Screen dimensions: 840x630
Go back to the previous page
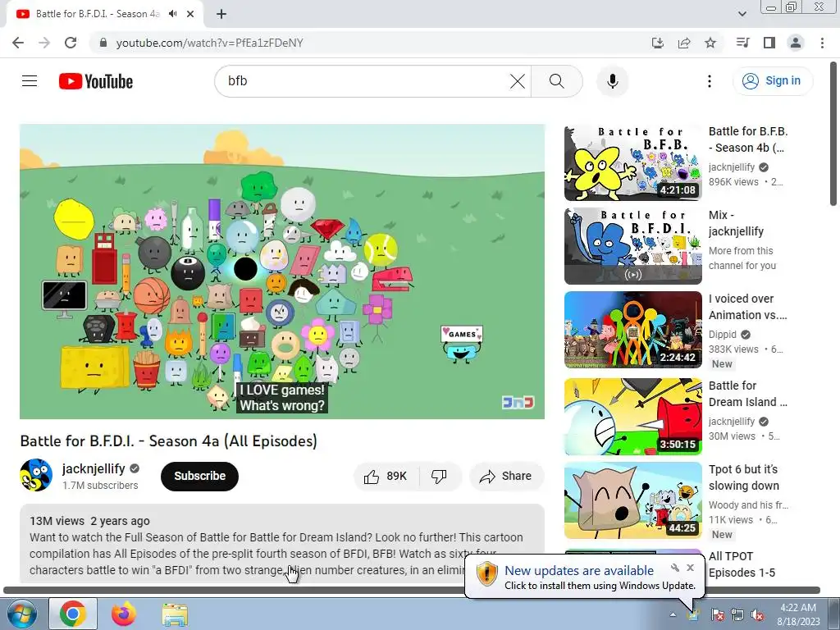coord(18,43)
